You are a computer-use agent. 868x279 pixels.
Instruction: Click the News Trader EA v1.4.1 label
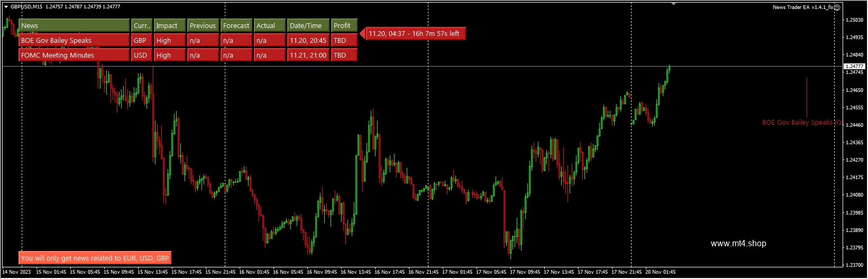[x=803, y=7]
